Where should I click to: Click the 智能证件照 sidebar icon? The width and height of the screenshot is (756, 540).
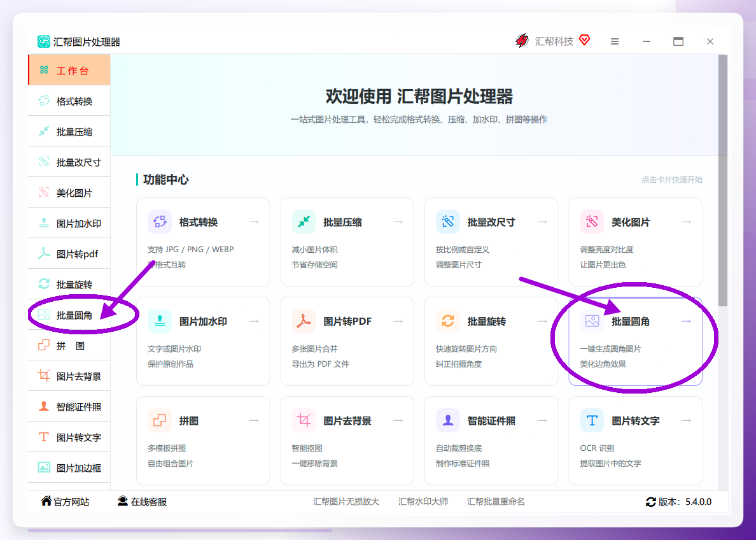44,406
